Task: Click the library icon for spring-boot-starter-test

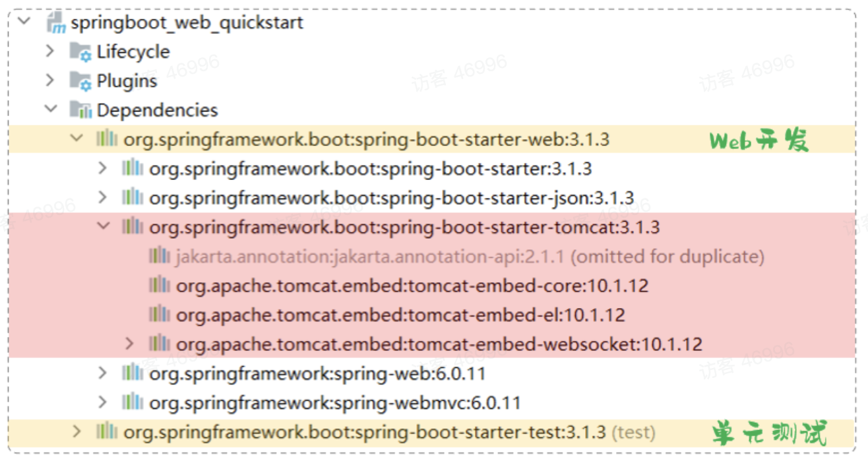Action: 107,432
